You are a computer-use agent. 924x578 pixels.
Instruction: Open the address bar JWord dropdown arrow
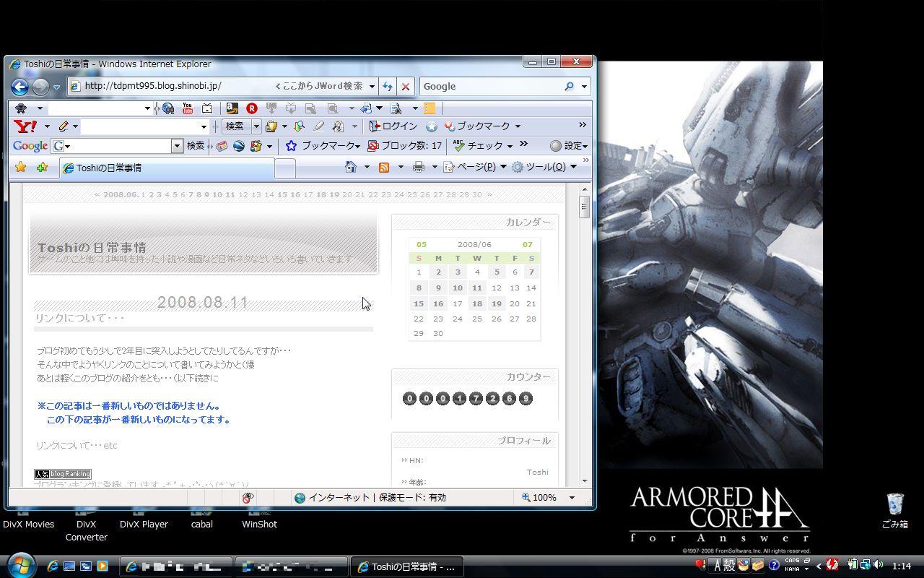tap(372, 87)
